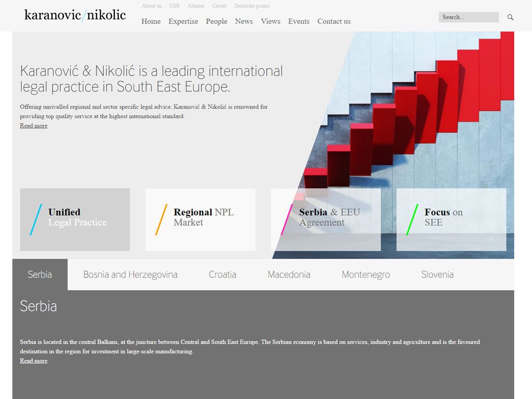Open the Expertise menu item
Screen dimensions: 532x399
(x=183, y=21)
